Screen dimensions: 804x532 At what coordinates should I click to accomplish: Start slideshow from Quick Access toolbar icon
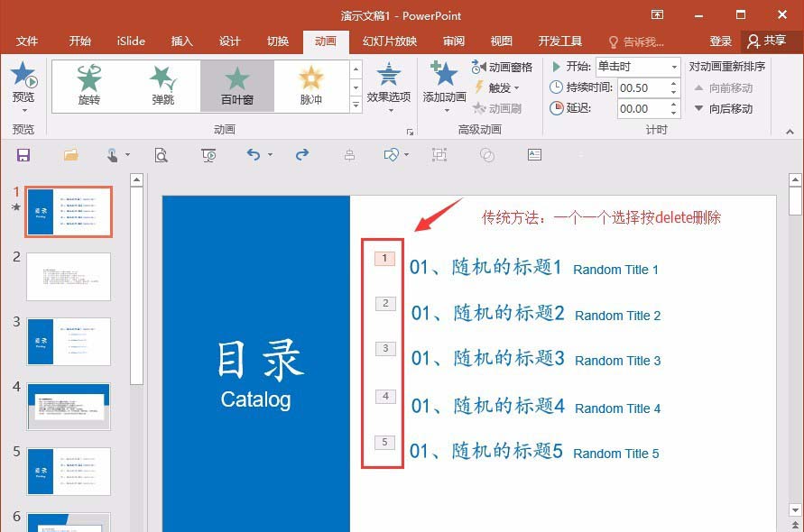208,155
